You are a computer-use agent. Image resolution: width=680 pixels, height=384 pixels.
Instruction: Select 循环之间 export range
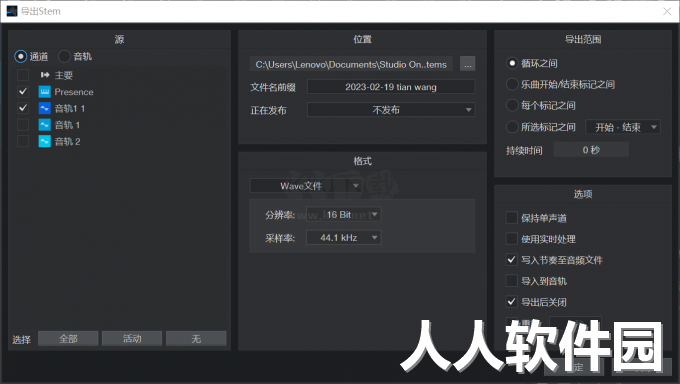(512, 63)
